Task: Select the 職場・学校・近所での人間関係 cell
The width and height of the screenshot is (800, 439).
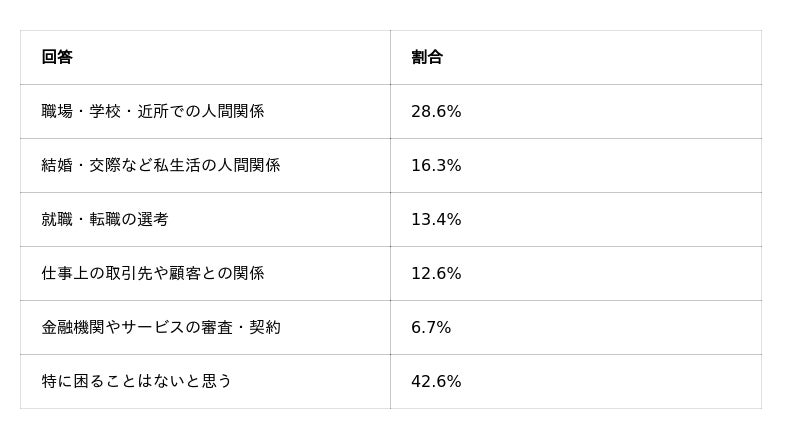Action: coord(205,111)
